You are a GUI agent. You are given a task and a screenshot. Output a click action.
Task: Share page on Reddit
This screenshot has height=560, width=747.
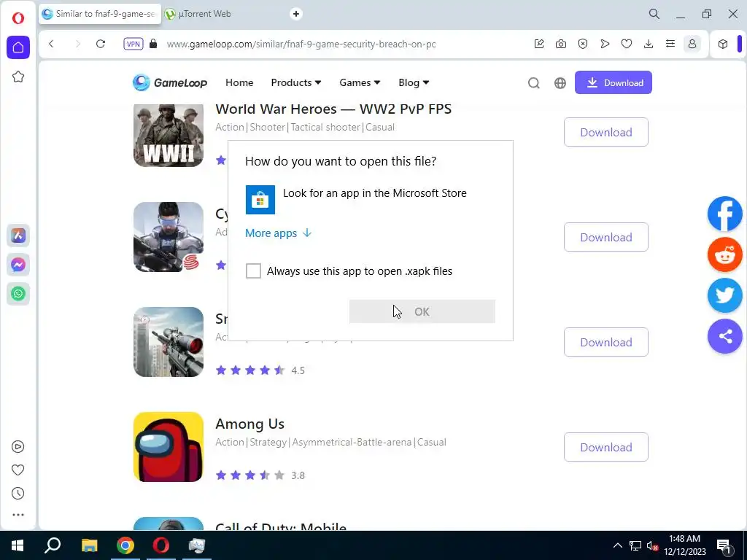(x=724, y=254)
